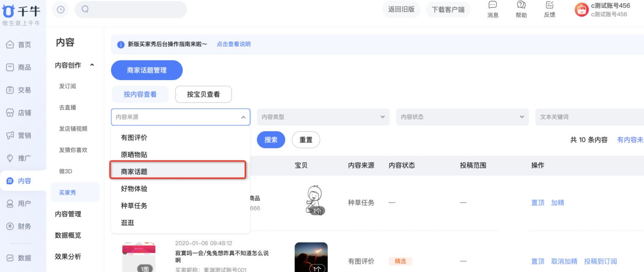Expand the 内容状态 dropdown
This screenshot has width=644, height=272.
click(x=462, y=117)
